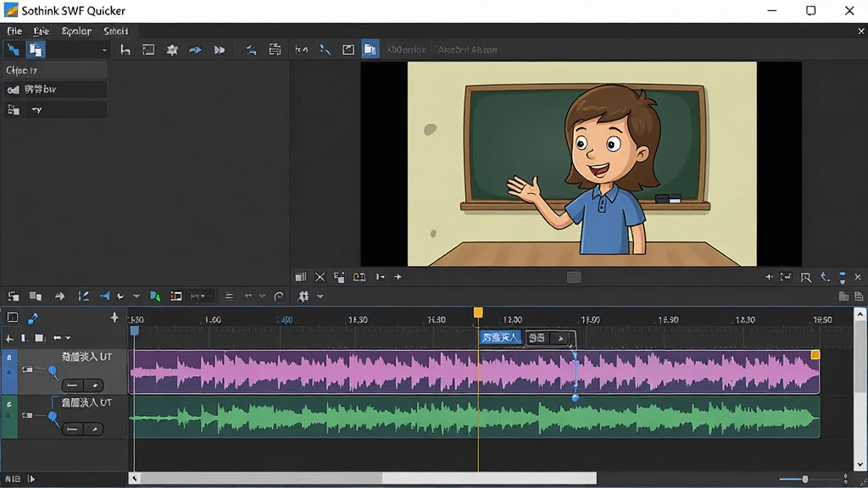Click the puzzle-piece icon in the timeline toolbar
868x488 pixels.
pos(303,297)
